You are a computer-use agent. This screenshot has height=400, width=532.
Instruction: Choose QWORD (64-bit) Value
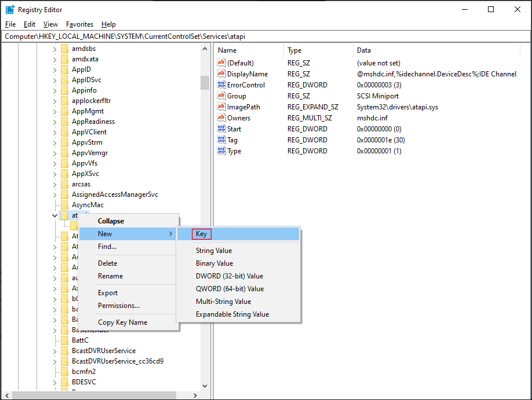[x=238, y=289]
